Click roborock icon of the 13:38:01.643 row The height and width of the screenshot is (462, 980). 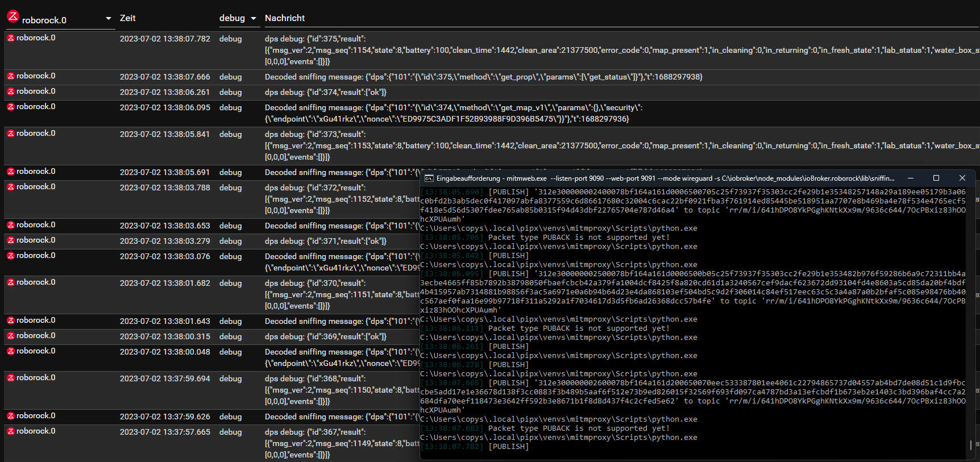click(11, 321)
